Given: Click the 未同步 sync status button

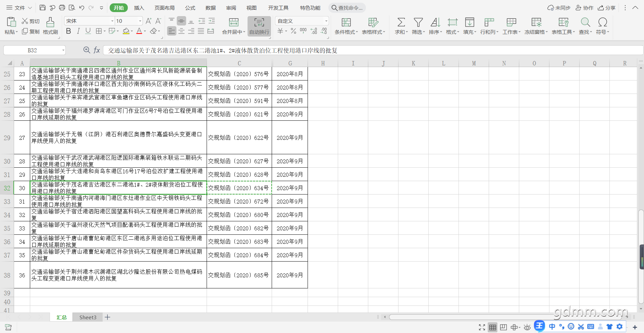Looking at the screenshot, I should (559, 8).
